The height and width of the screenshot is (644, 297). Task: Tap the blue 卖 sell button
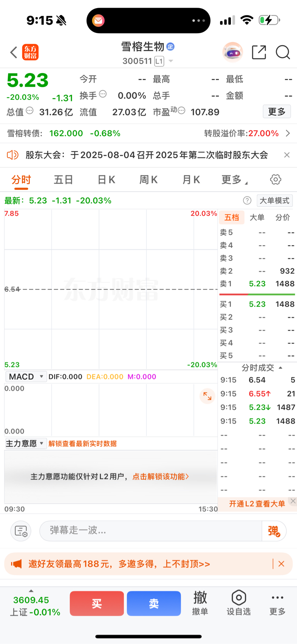(x=154, y=603)
